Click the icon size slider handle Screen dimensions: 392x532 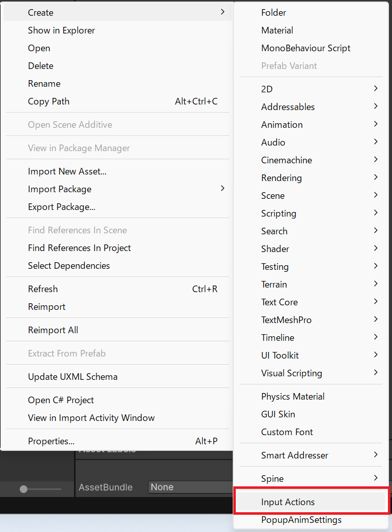coord(23,489)
